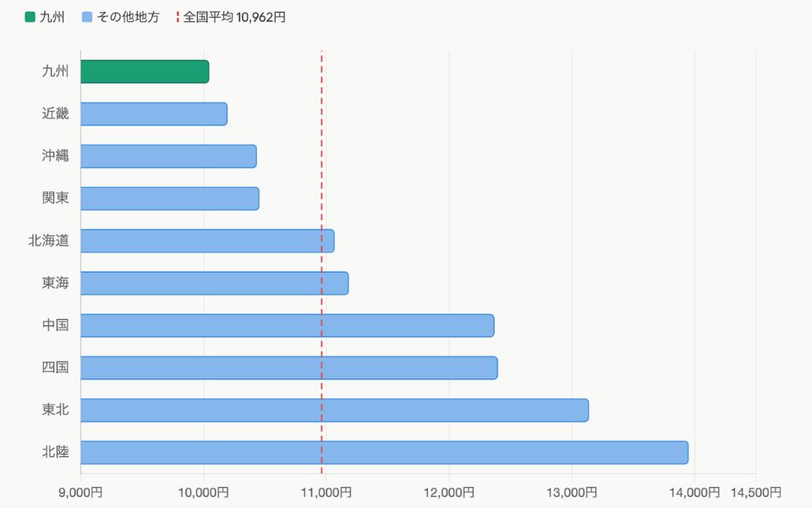Click the 9,000円 axis tick label
812x508 pixels.
[x=81, y=492]
